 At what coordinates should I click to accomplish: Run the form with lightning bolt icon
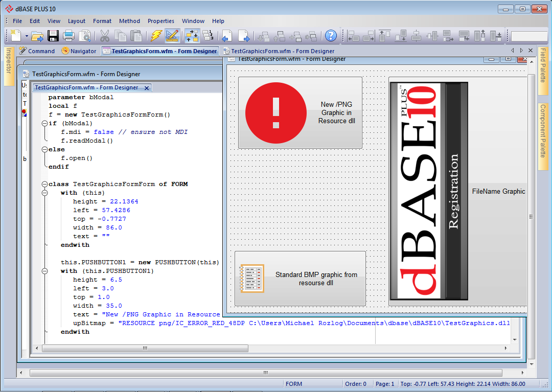click(x=156, y=36)
